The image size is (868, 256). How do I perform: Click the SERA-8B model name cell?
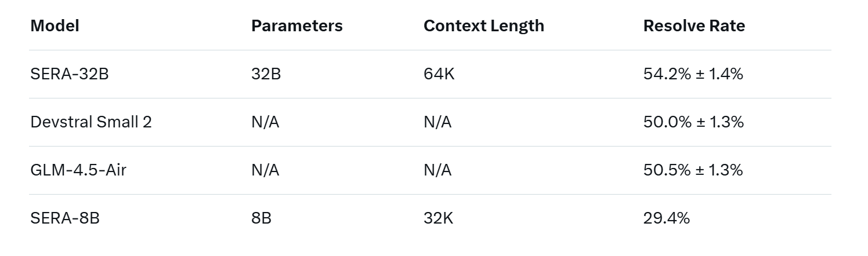64,218
